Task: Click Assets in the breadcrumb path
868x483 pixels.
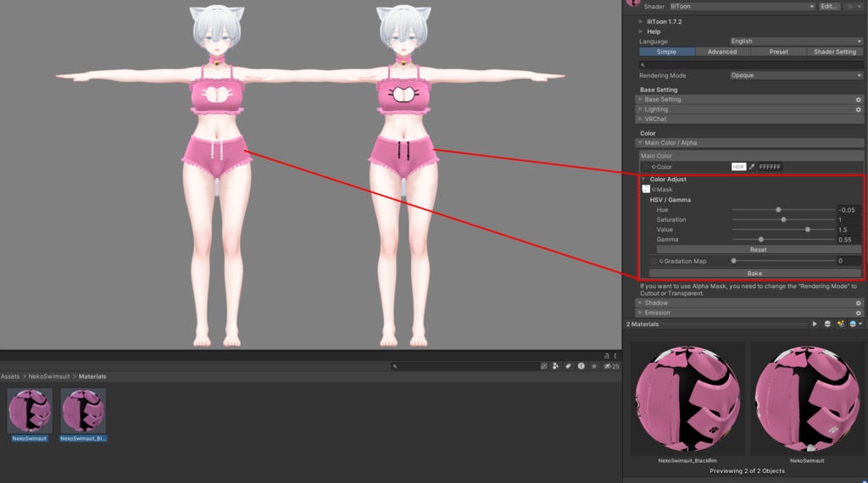Action: coord(10,376)
